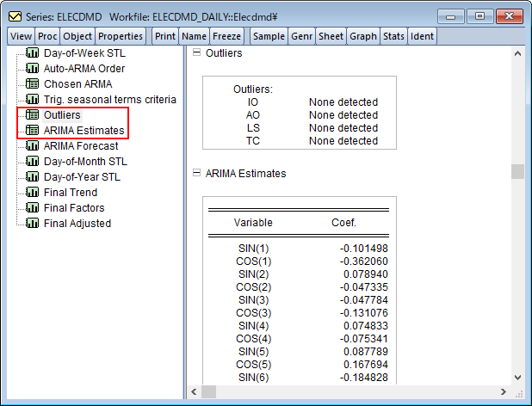Image resolution: width=532 pixels, height=406 pixels.
Task: Select Chosen ARMA in the tree
Action: (x=78, y=84)
